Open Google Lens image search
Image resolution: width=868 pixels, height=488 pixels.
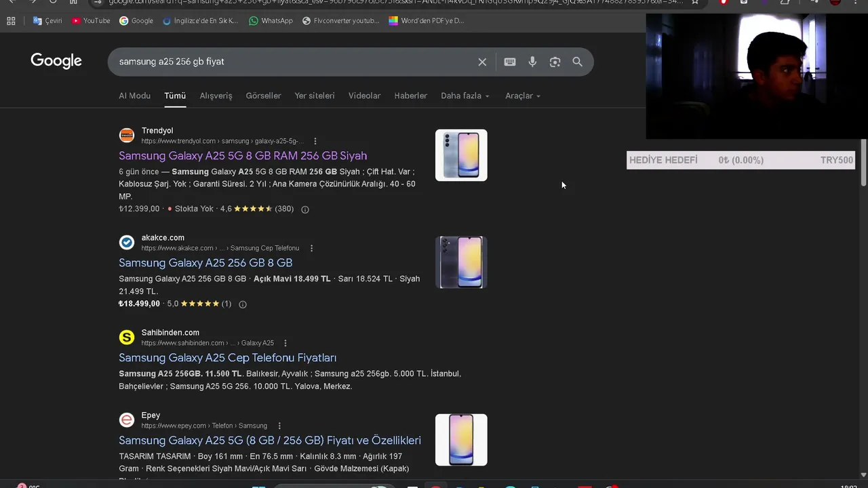[x=555, y=62]
